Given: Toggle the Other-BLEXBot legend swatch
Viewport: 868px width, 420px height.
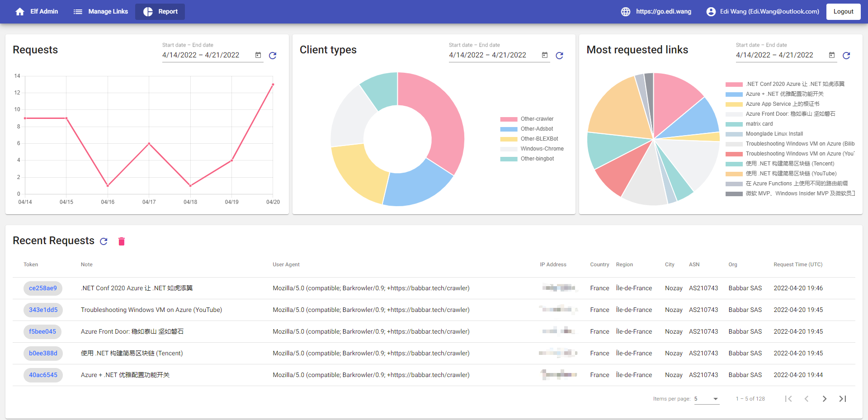Looking at the screenshot, I should coord(509,139).
